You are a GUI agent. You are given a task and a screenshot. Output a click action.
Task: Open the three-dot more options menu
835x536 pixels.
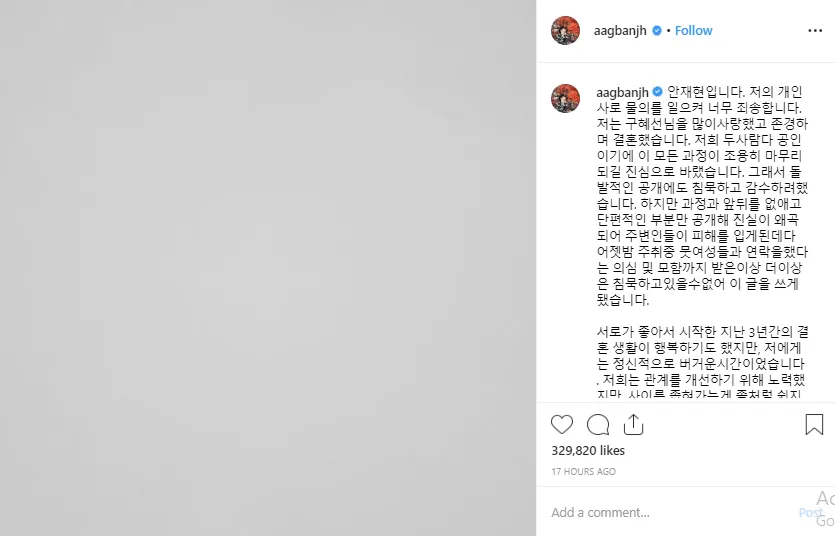[815, 30]
